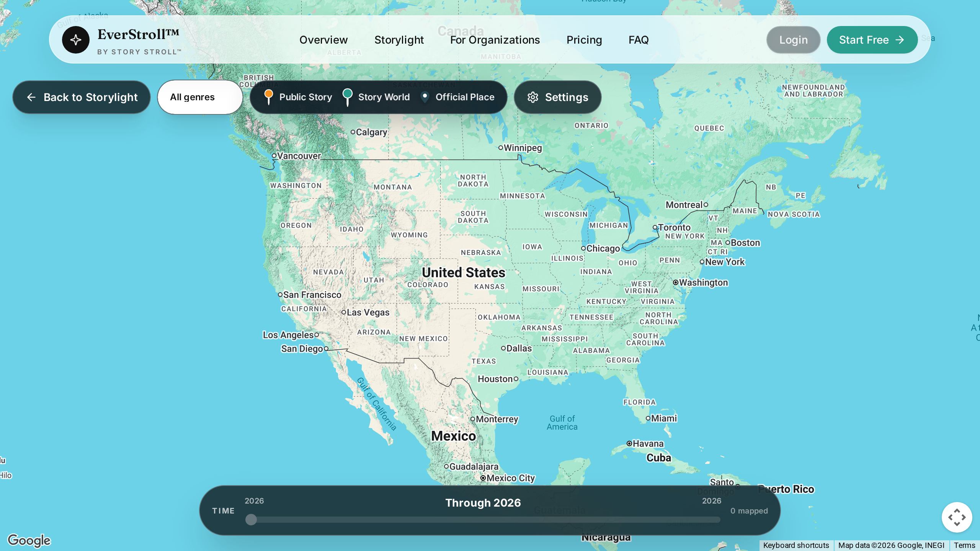Click the 'Through 2026' timeline heading
The width and height of the screenshot is (980, 551).
click(483, 503)
